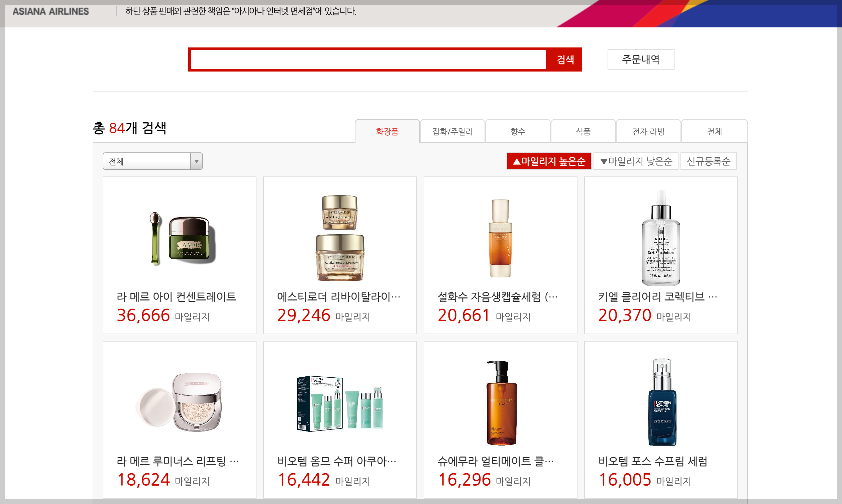Switch to the 잡화/주얼리 tab
This screenshot has height=504, width=842.
[x=452, y=131]
